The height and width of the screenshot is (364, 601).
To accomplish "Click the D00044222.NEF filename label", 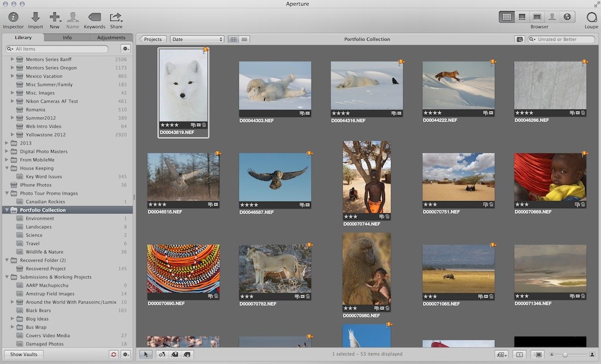I will (440, 120).
